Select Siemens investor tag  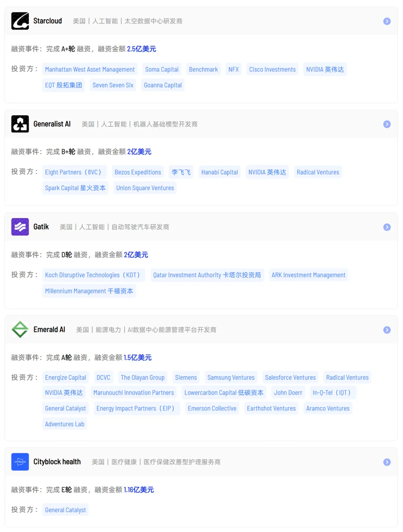pyautogui.click(x=186, y=377)
